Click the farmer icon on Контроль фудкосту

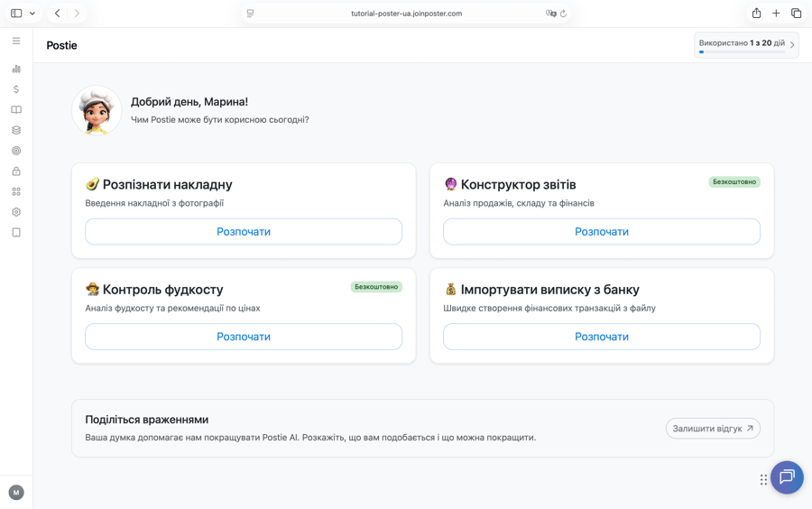click(92, 289)
